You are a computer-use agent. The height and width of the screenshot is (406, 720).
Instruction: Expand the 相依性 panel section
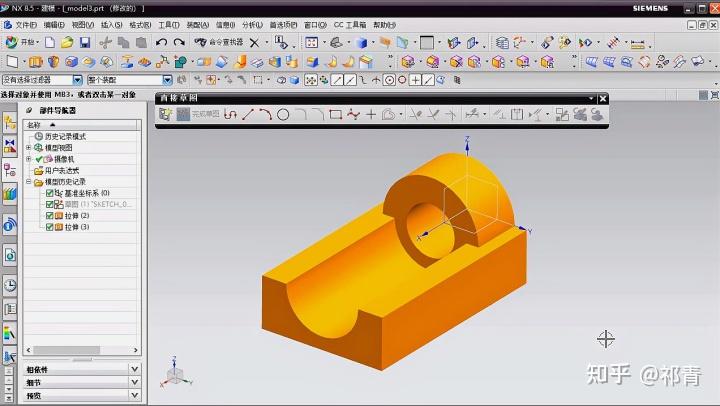pyautogui.click(x=82, y=369)
